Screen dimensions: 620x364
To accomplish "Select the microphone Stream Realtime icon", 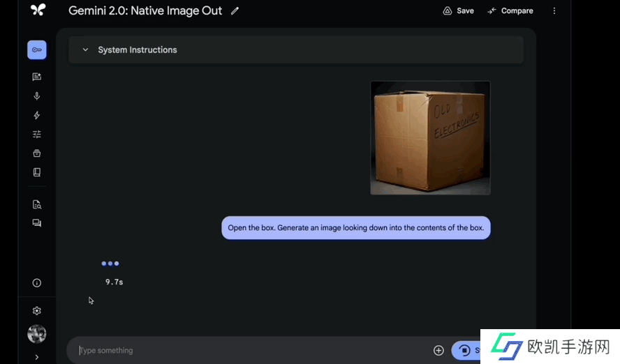I will pos(37,96).
